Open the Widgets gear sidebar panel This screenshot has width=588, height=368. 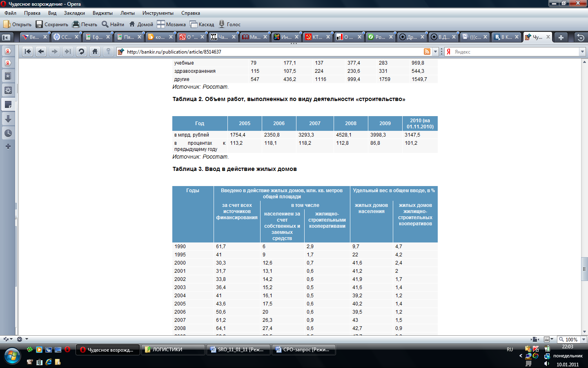[x=8, y=90]
